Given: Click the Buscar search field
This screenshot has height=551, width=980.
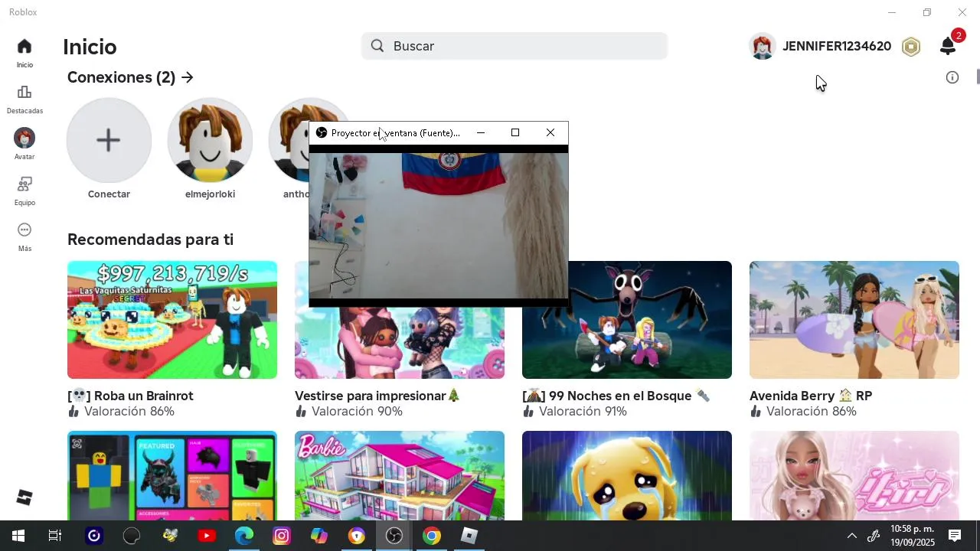Looking at the screenshot, I should point(514,46).
